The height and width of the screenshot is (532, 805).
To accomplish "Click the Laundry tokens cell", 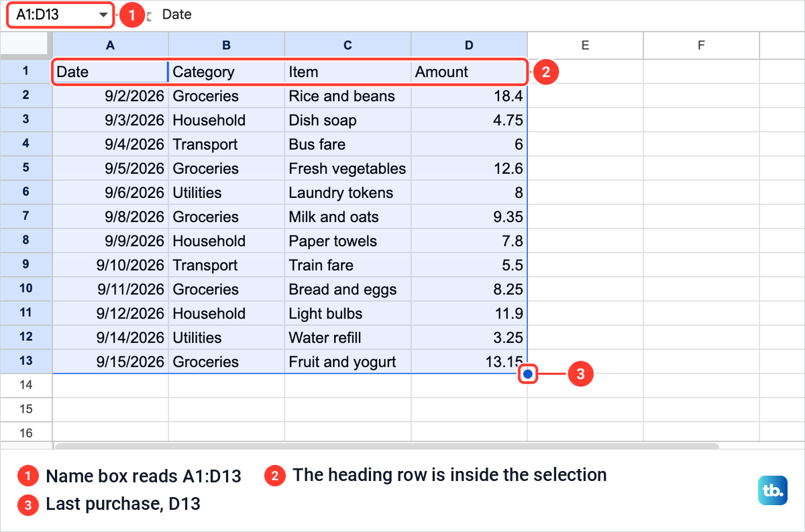I will click(348, 193).
